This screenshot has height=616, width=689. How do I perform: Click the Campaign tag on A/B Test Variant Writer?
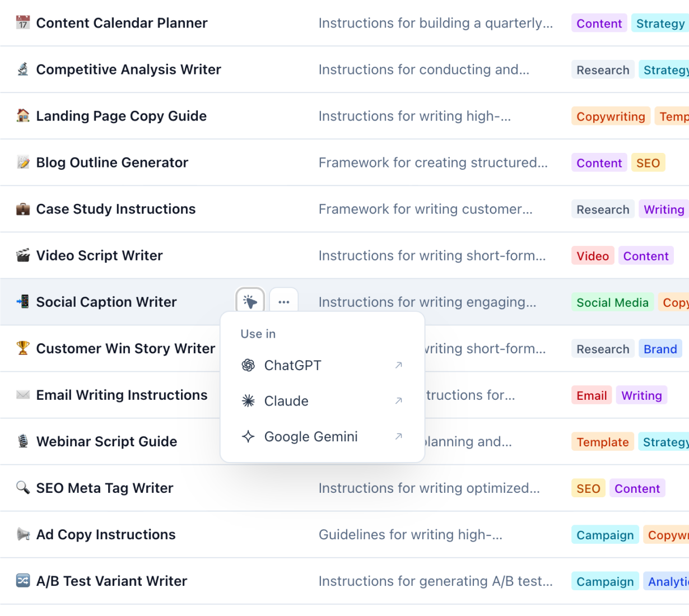click(605, 581)
